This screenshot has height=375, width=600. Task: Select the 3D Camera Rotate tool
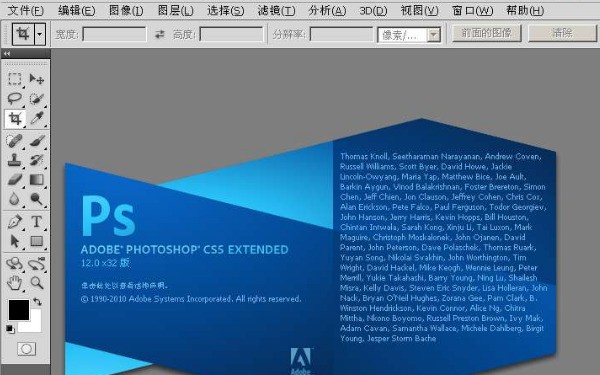[36, 263]
